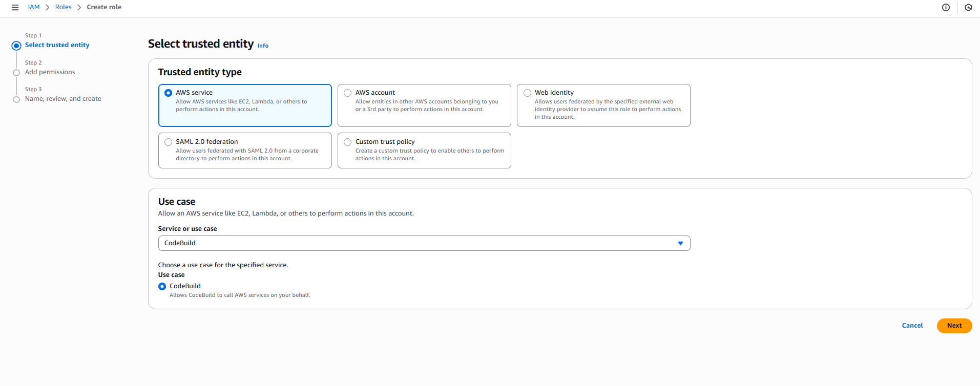The height and width of the screenshot is (386, 980).
Task: Cancel the role creation
Action: tap(912, 326)
